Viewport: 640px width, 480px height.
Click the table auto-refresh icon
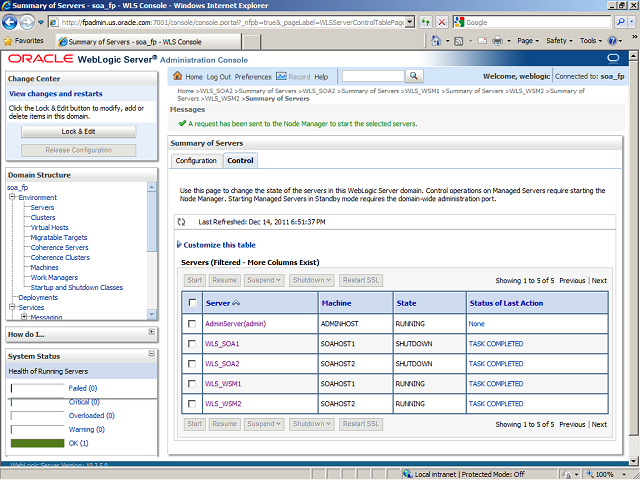[x=182, y=222]
